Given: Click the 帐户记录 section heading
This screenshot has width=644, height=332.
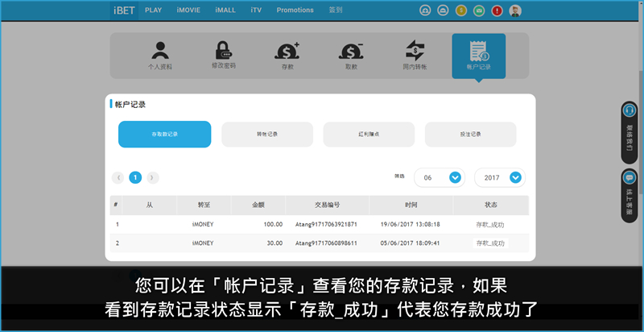Looking at the screenshot, I should pyautogui.click(x=130, y=105).
